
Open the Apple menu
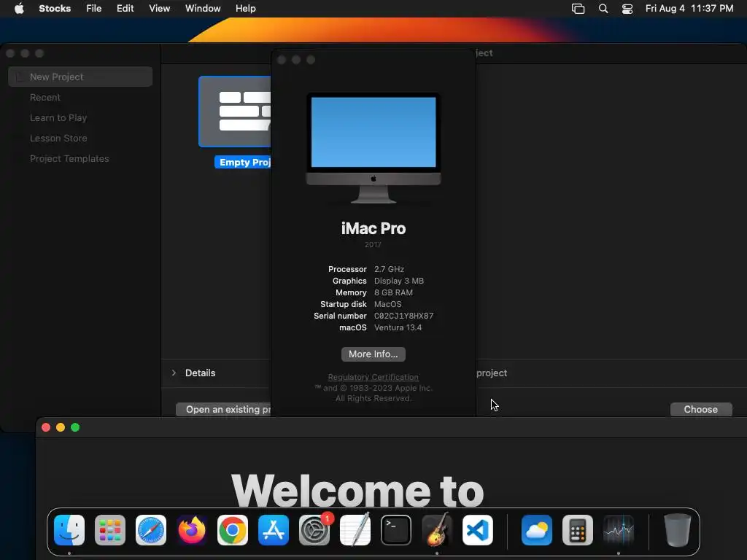[x=19, y=8]
